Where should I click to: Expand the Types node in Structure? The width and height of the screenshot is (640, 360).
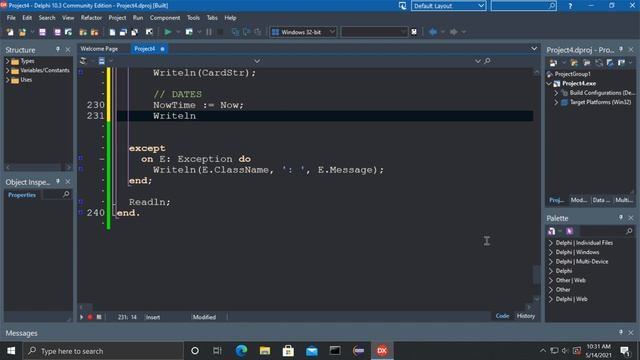pos(7,61)
